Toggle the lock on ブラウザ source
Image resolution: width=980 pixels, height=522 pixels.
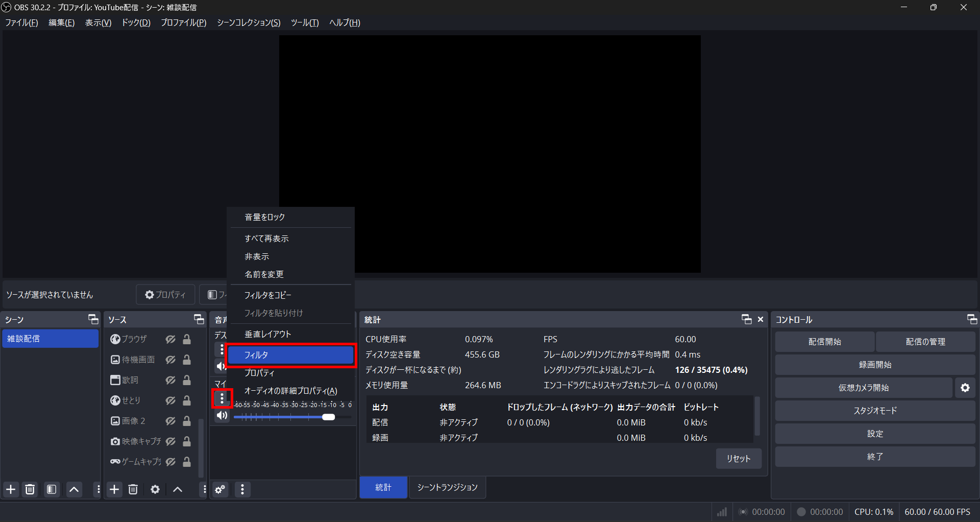click(x=187, y=339)
